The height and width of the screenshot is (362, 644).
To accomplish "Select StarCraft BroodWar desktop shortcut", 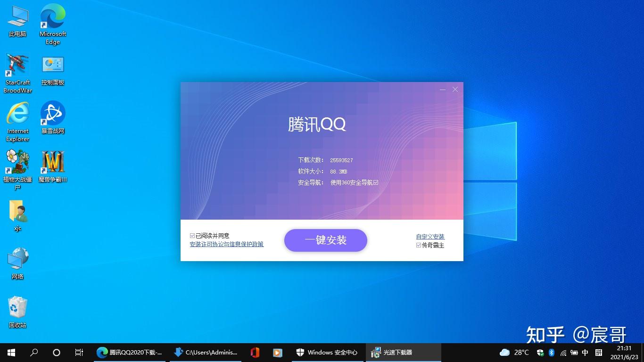I will (18, 73).
